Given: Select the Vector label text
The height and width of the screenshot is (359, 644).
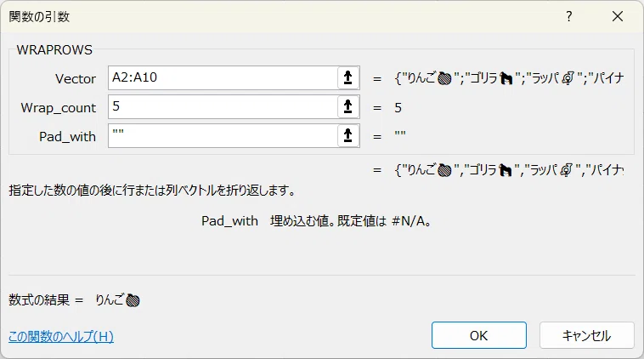Looking at the screenshot, I should (76, 78).
